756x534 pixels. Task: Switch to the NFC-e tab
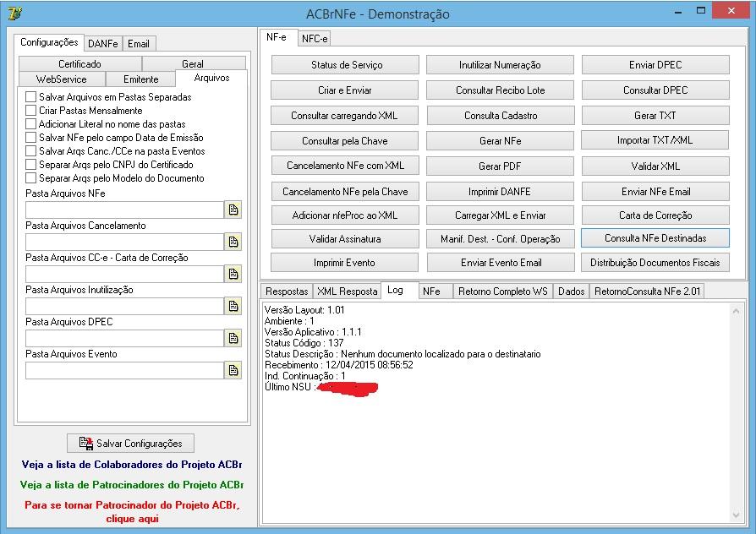coord(315,39)
